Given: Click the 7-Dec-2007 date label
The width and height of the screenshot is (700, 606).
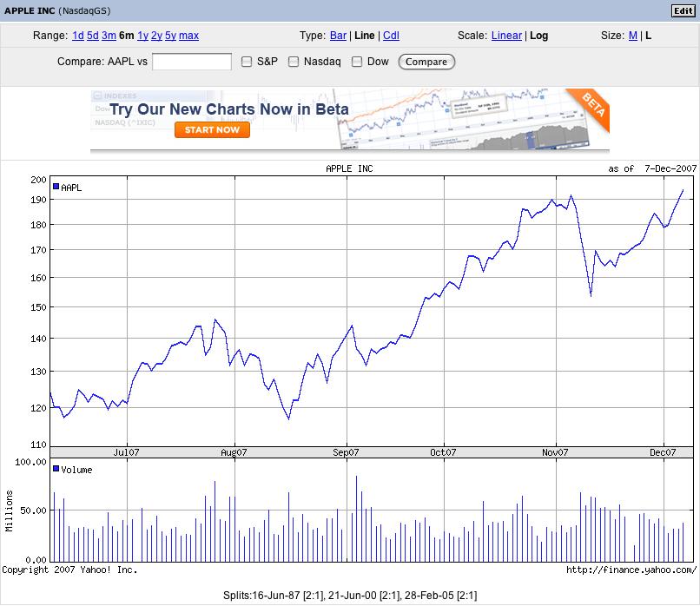Looking at the screenshot, I should point(670,168).
